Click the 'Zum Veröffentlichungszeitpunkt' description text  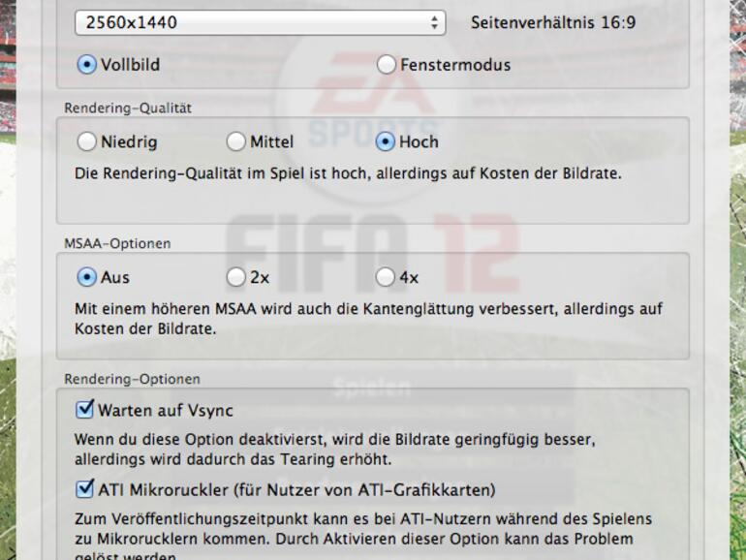click(x=363, y=539)
